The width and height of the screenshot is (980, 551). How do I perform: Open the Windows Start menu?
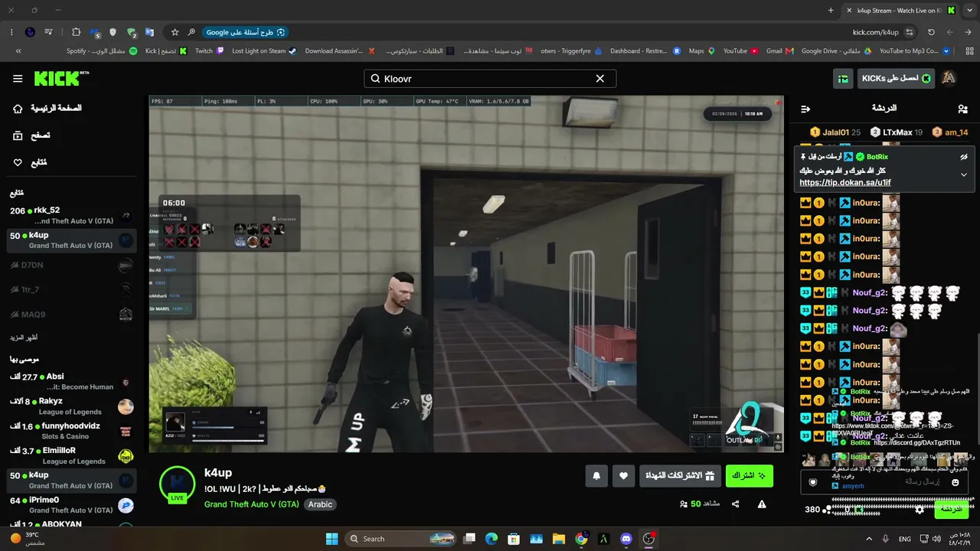332,539
